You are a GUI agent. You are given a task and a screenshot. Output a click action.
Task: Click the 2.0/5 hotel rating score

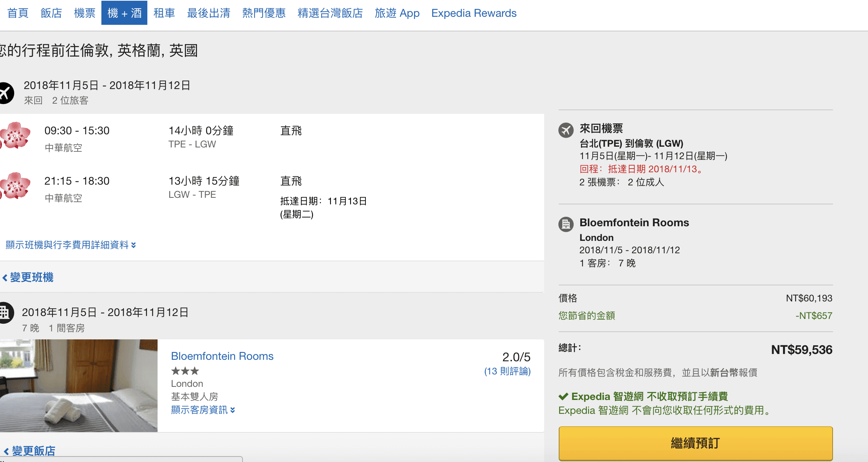point(516,357)
